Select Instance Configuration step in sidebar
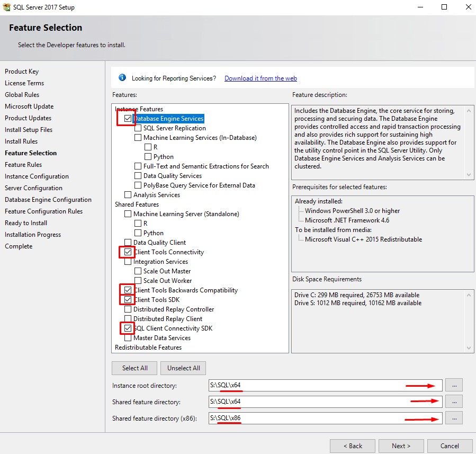This screenshot has width=476, height=454. [x=37, y=176]
